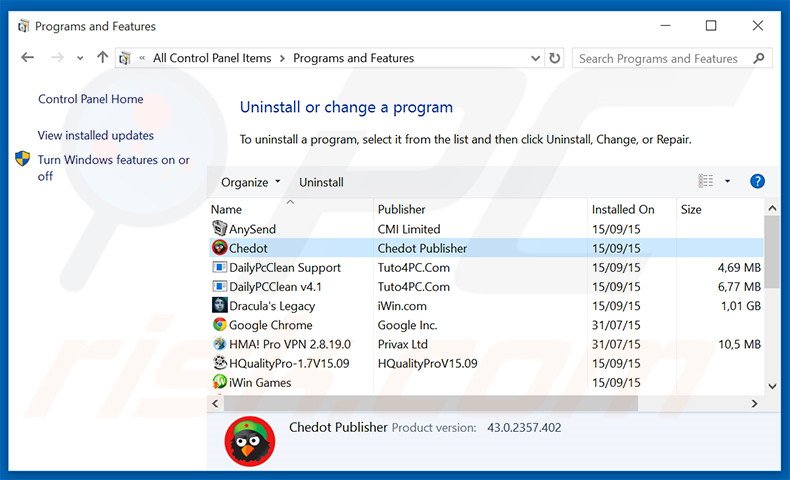
Task: Click the 1,01 GB size value
Action: [x=741, y=306]
